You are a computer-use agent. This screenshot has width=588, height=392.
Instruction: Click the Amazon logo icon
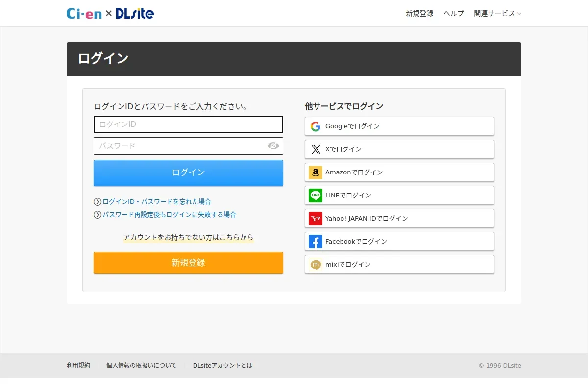(x=316, y=172)
